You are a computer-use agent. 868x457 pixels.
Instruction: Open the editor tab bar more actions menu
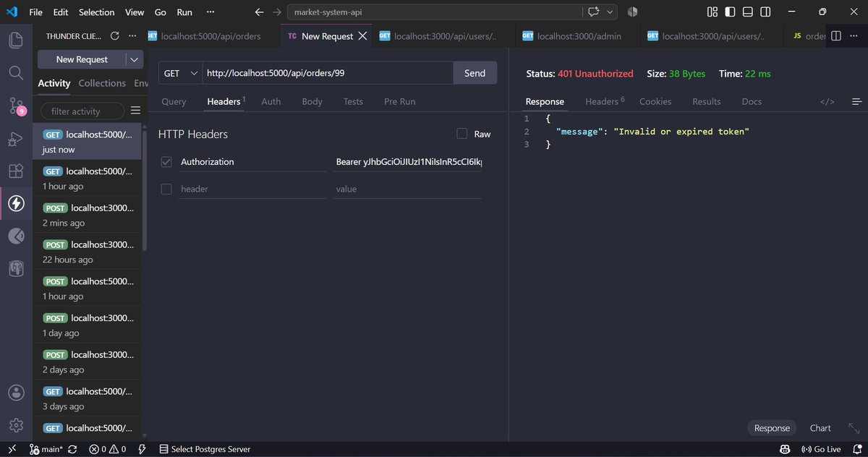point(854,36)
